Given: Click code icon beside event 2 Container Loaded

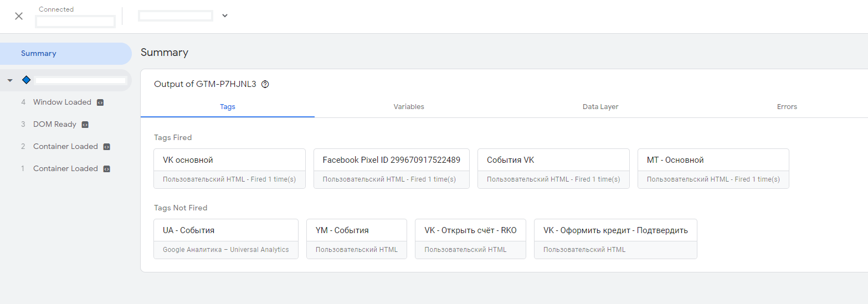Looking at the screenshot, I should tap(107, 147).
